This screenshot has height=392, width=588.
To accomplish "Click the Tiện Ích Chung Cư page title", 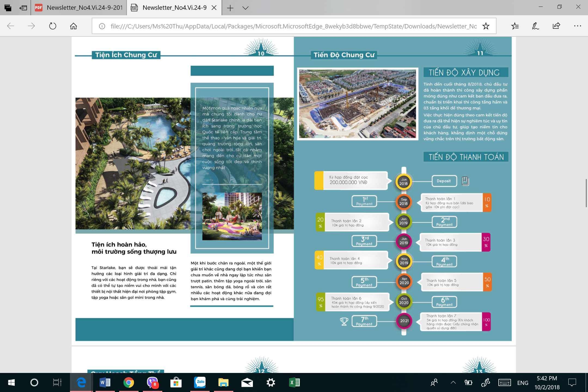I will (x=126, y=55).
